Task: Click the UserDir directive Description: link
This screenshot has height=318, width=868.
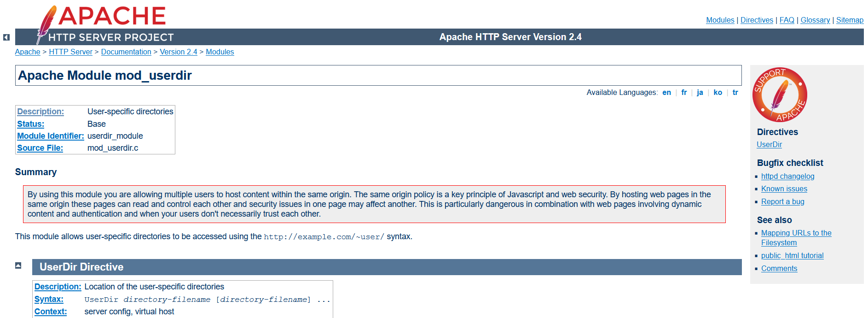Action: [58, 287]
